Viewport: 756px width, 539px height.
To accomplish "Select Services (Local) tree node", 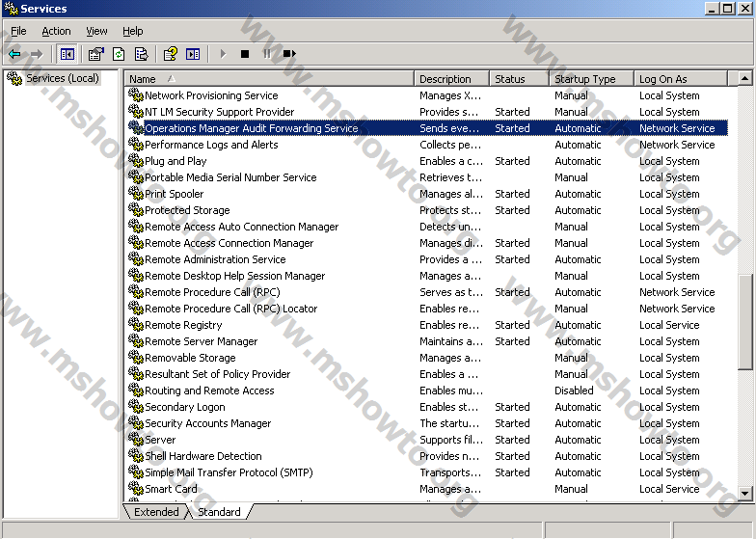I will [x=62, y=78].
